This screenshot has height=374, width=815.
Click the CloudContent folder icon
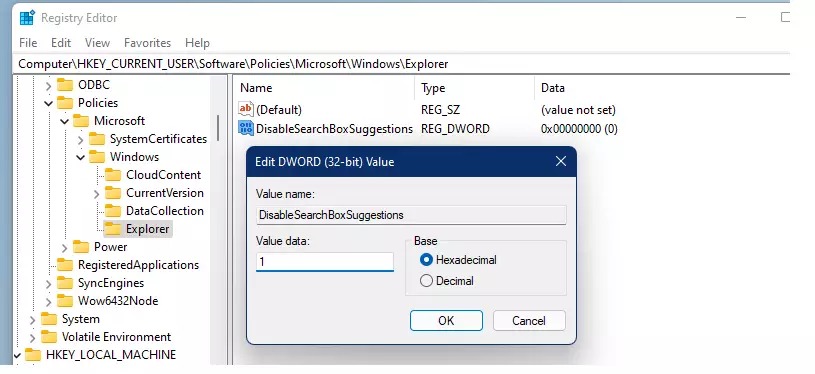(x=113, y=175)
